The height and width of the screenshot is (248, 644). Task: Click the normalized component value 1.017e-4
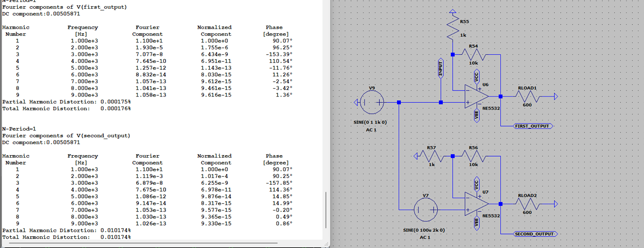point(214,176)
